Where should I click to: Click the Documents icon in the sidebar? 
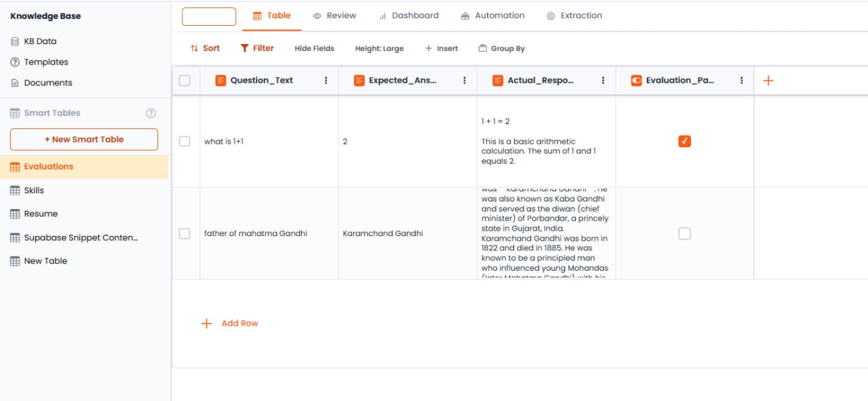[14, 83]
